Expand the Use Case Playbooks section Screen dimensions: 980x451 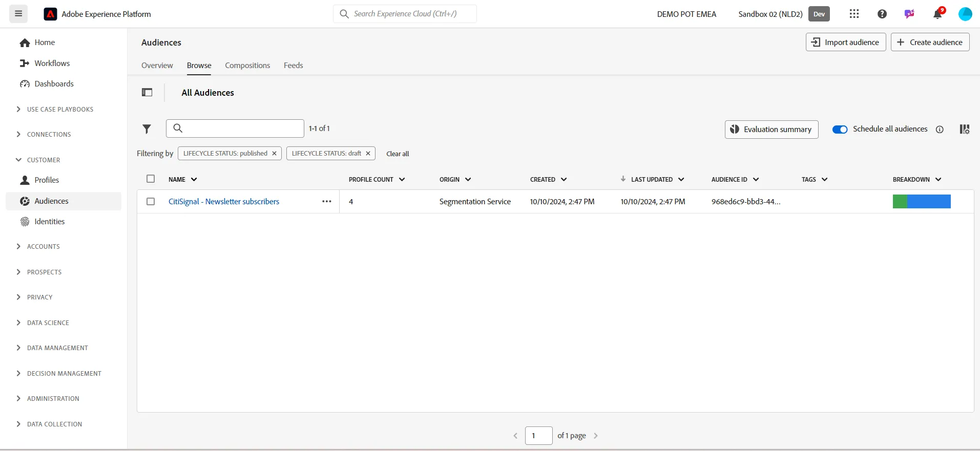(x=55, y=109)
